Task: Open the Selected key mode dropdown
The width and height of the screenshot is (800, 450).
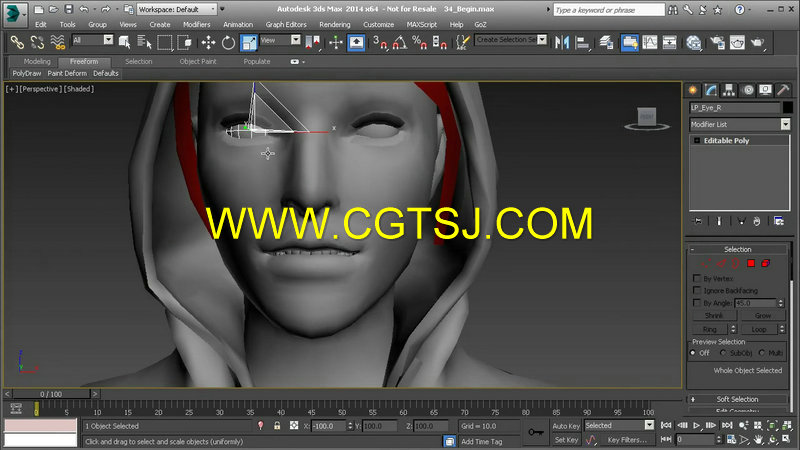Action: click(x=619, y=425)
